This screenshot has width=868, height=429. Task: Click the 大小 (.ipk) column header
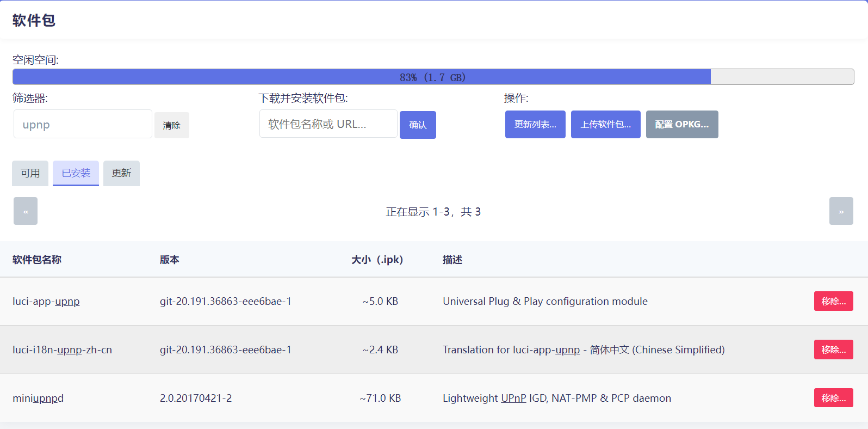(377, 260)
